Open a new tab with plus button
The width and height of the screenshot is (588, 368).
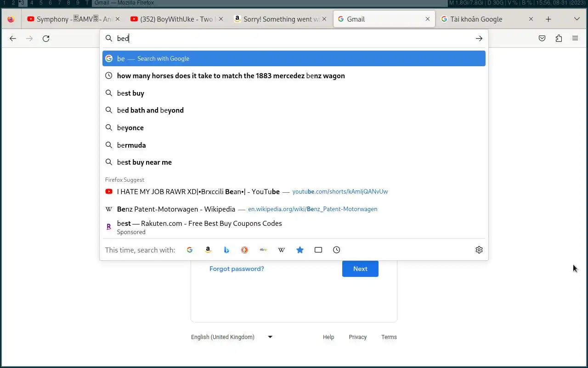click(x=548, y=19)
